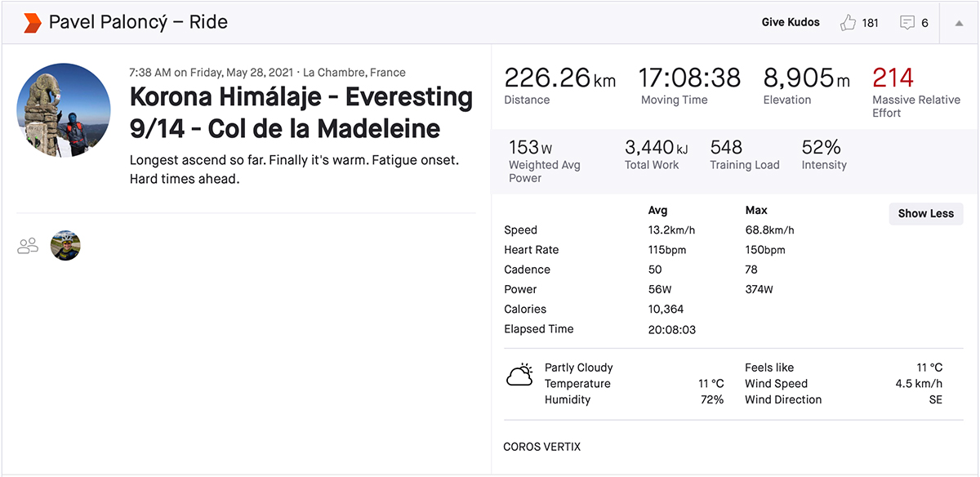The width and height of the screenshot is (980, 477).
Task: Click the COROS VERTIX device name
Action: (542, 447)
